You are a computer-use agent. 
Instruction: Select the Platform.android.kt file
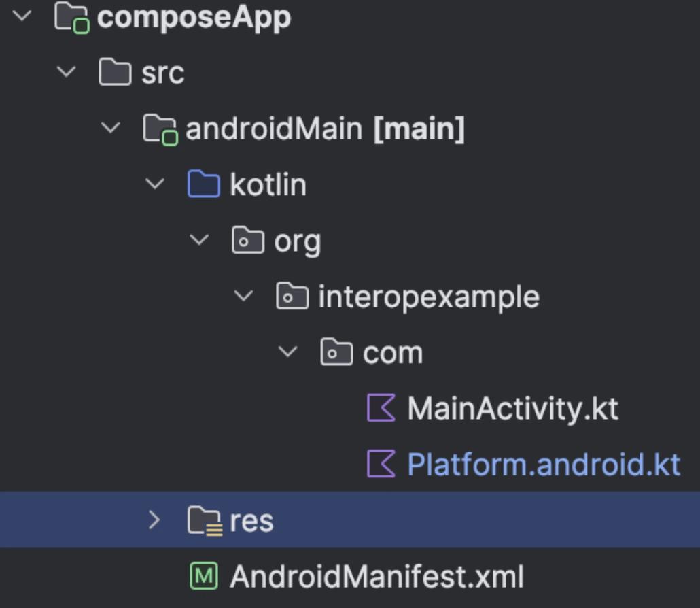[543, 465]
